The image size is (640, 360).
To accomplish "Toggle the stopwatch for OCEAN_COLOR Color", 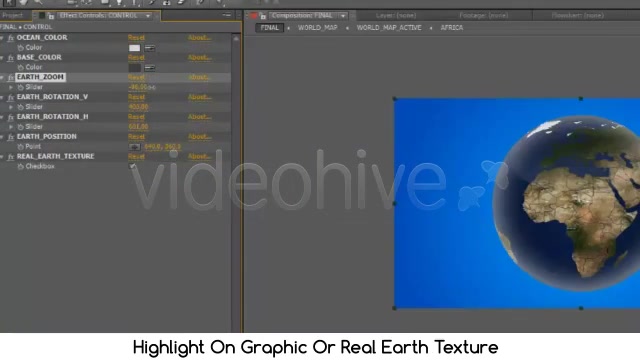I will pyautogui.click(x=20, y=48).
